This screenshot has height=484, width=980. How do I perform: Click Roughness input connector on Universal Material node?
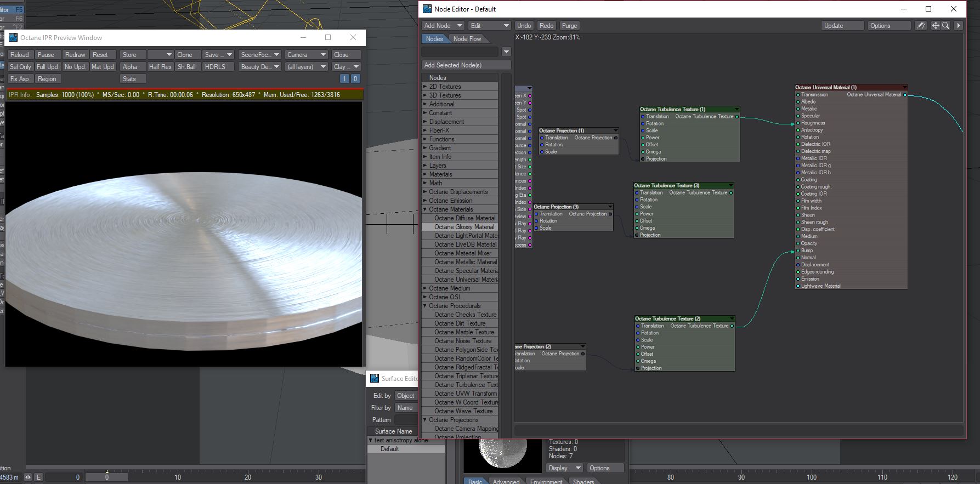point(798,123)
